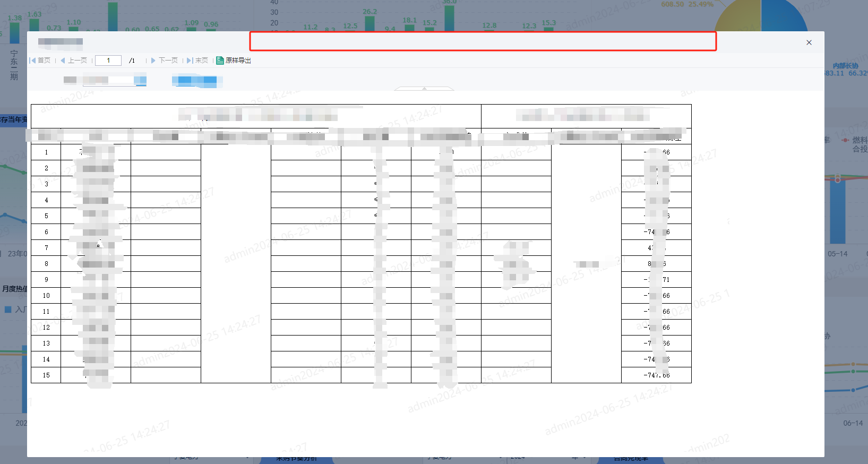Export report with 原样导出

[x=234, y=61]
